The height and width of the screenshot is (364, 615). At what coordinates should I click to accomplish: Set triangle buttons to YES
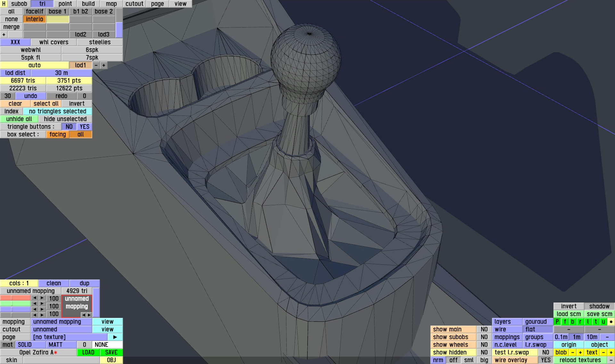pos(85,127)
